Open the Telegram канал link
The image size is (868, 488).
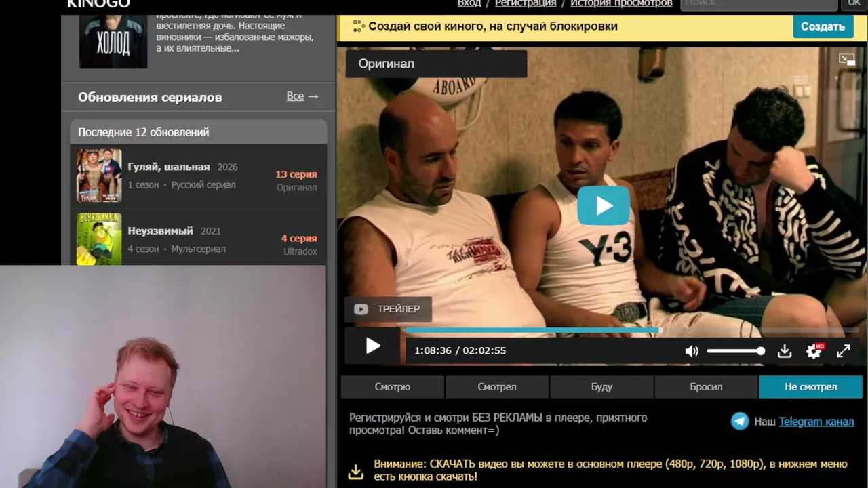click(x=816, y=422)
